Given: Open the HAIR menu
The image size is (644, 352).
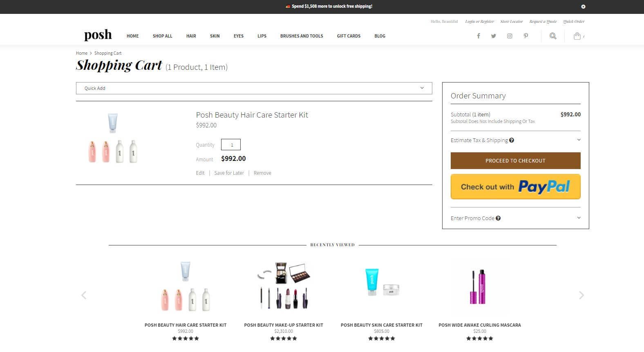Looking at the screenshot, I should [x=191, y=36].
